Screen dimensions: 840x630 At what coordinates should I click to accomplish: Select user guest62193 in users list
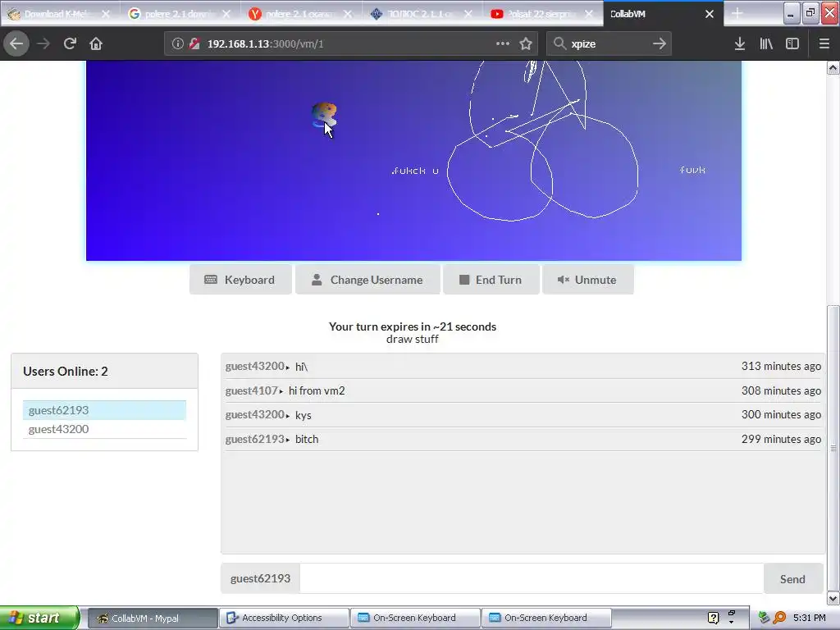click(104, 410)
